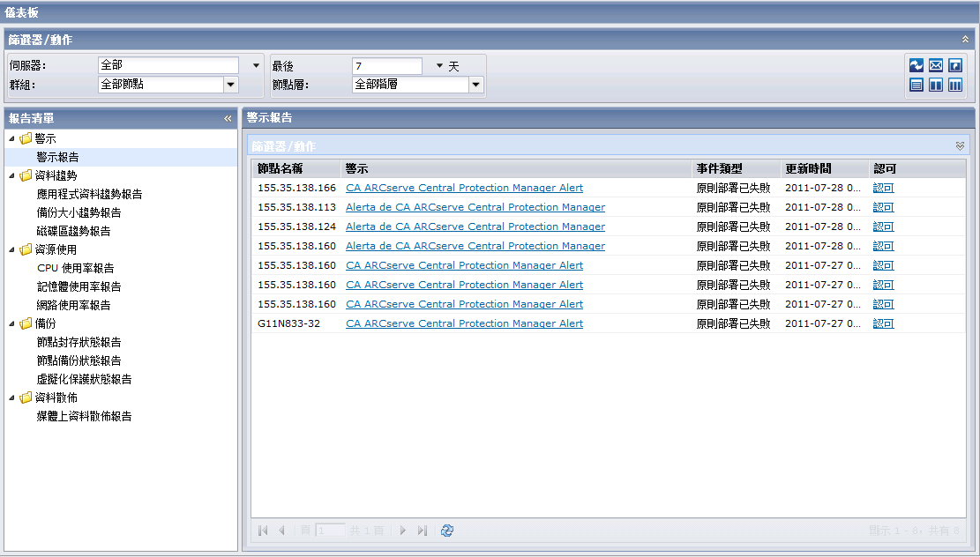This screenshot has width=980, height=557.
Task: Click the 警示 folder icon
Action: pyautogui.click(x=26, y=138)
